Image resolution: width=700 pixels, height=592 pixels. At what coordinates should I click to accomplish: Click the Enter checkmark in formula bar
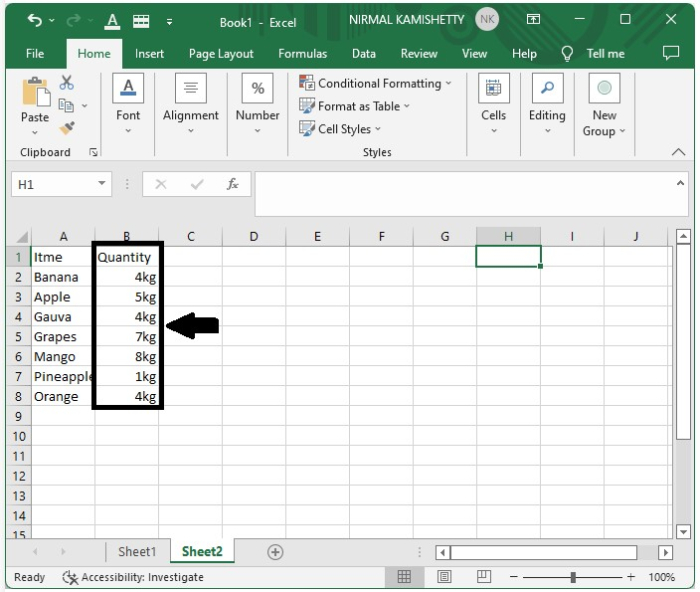pos(197,184)
